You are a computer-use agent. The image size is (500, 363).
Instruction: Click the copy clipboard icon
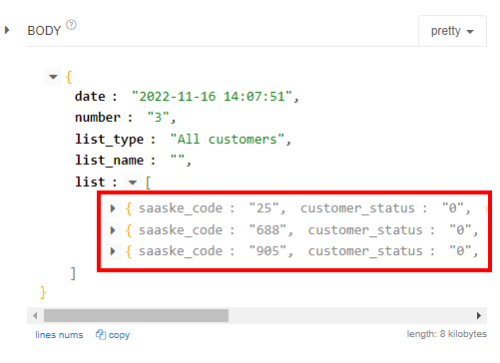pyautogui.click(x=101, y=334)
